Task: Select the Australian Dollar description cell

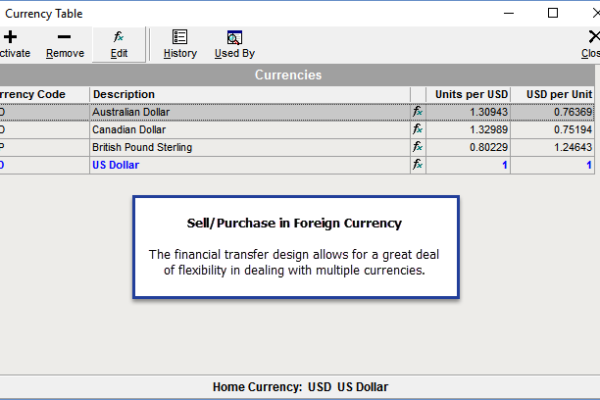Action: (x=250, y=112)
